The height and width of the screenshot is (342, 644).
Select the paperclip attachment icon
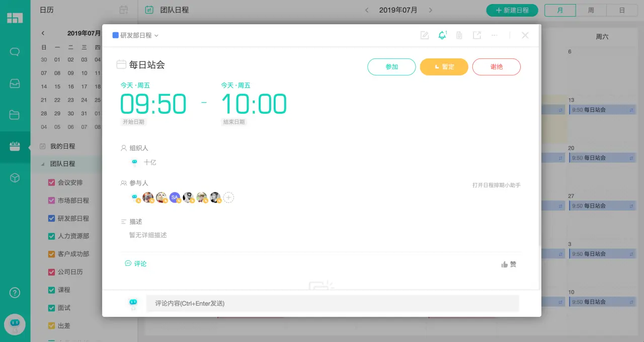[459, 35]
